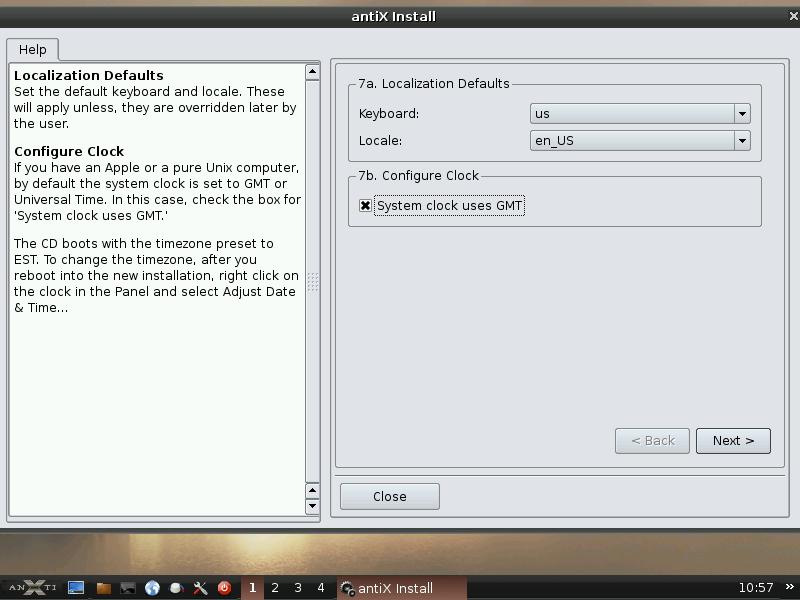The image size is (800, 600).
Task: Open the Locale dropdown showing en_US
Action: coord(640,140)
